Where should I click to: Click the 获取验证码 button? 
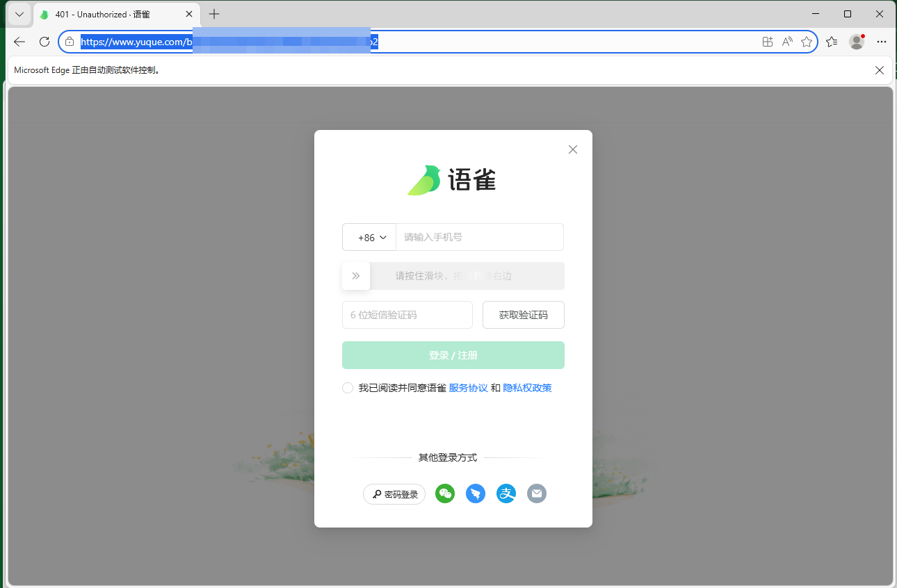tap(524, 315)
